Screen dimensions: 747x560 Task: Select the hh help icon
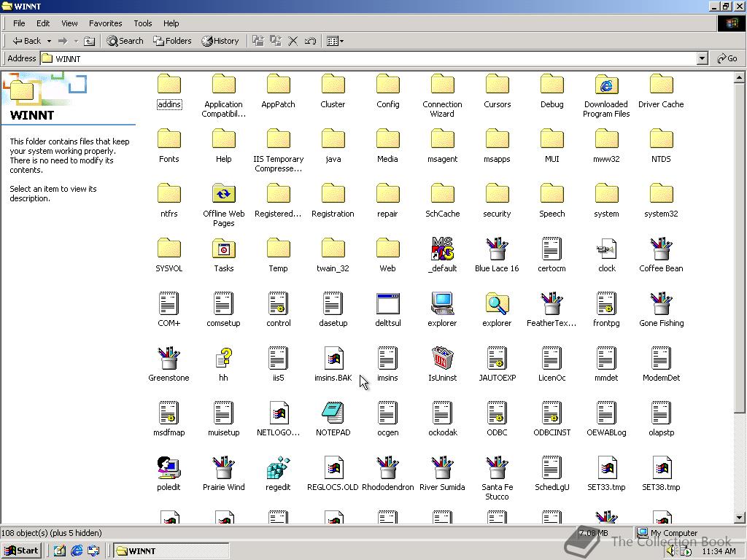223,358
